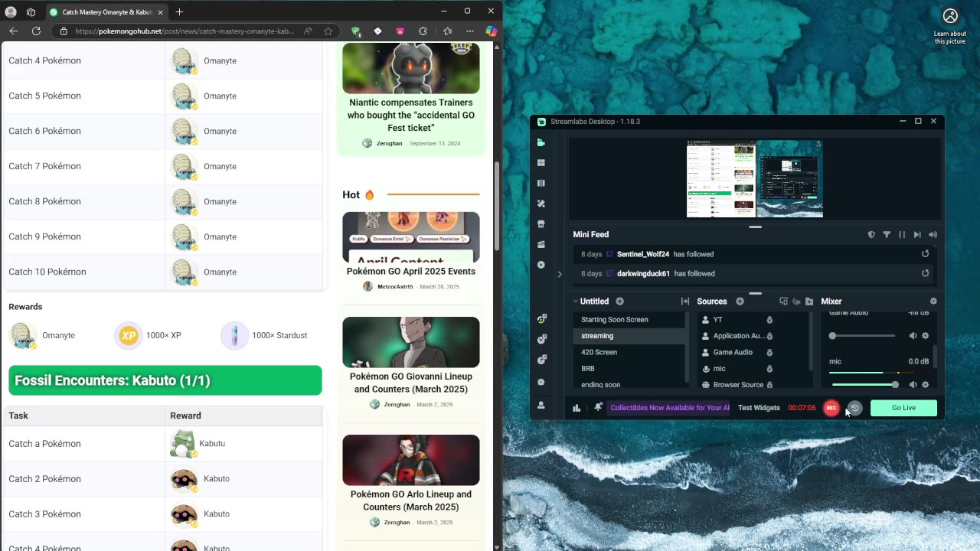Click Test Widgets in the Streamlabs footer
The width and height of the screenshot is (980, 551).
(759, 408)
